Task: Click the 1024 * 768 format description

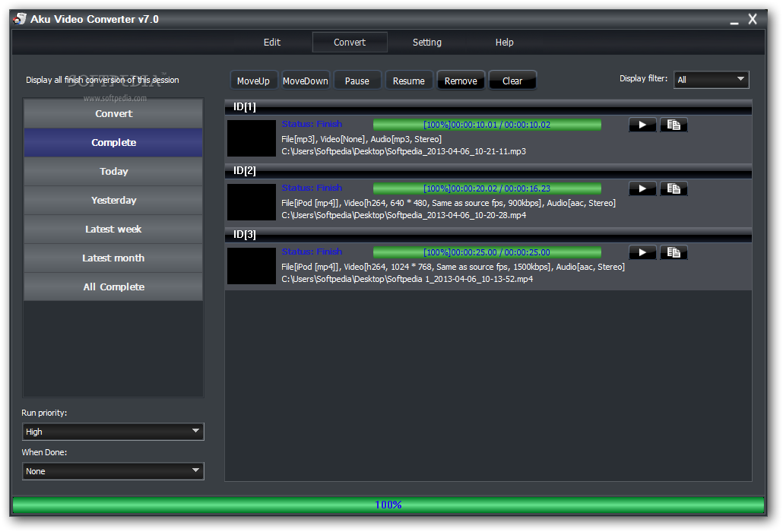Action: click(x=453, y=267)
